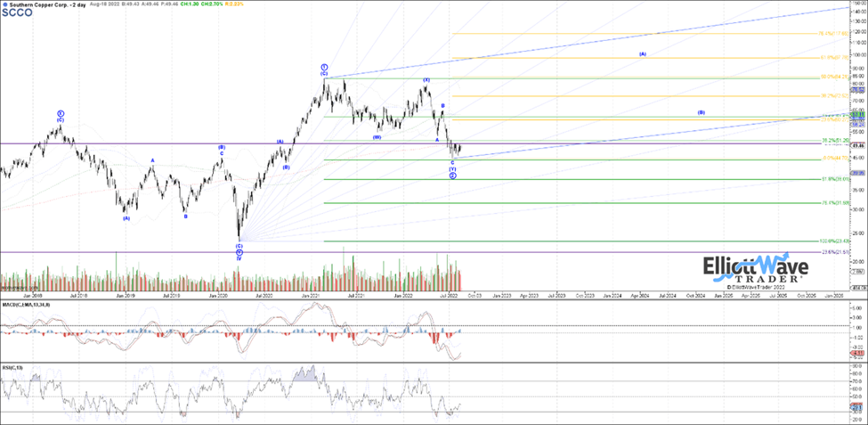Click the current price tag 49.46 on the price axis
Screen dimensions: 868x425
pyautogui.click(x=859, y=145)
